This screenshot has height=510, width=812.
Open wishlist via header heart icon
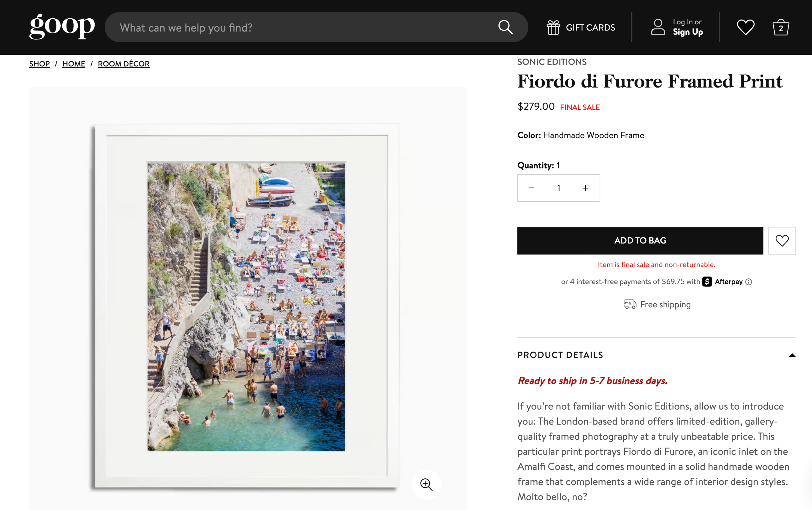pos(745,27)
